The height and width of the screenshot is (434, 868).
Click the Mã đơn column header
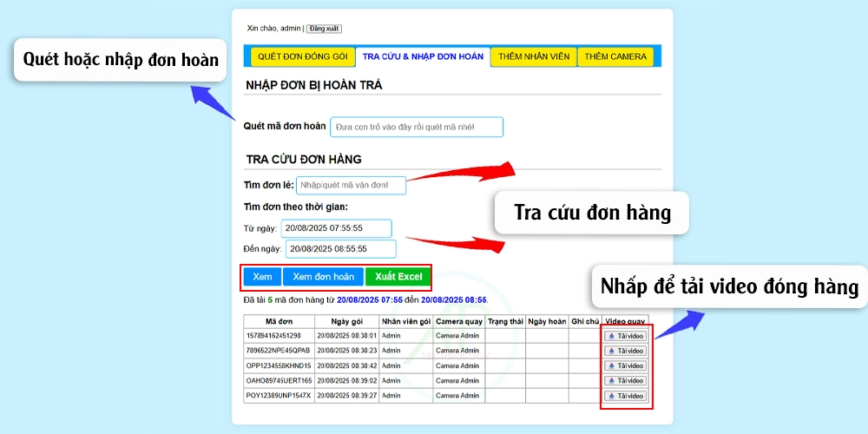pos(279,321)
